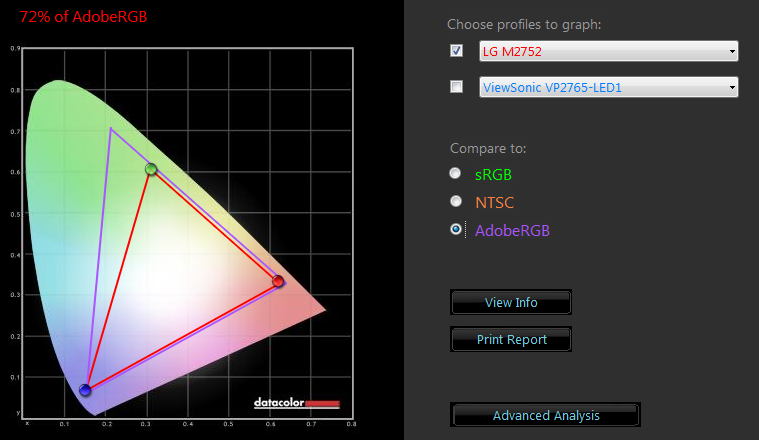This screenshot has height=440, width=759.
Task: Select the AdobeRGB radio button
Action: click(456, 229)
